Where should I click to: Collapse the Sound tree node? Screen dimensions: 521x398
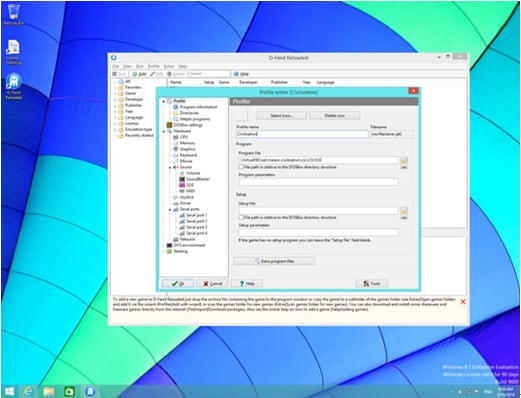170,167
